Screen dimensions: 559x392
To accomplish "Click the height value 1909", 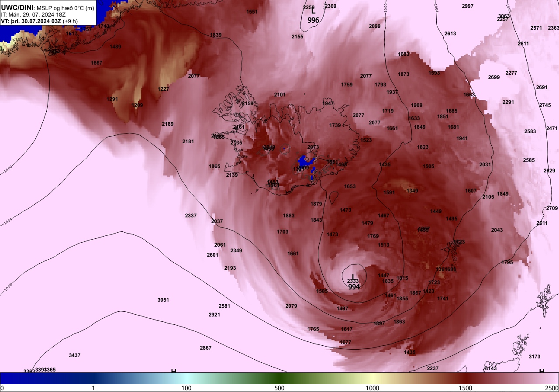I will 417,105.
